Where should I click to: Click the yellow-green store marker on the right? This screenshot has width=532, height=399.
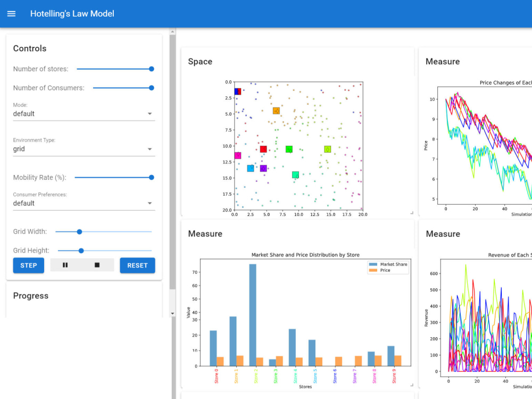tap(327, 149)
